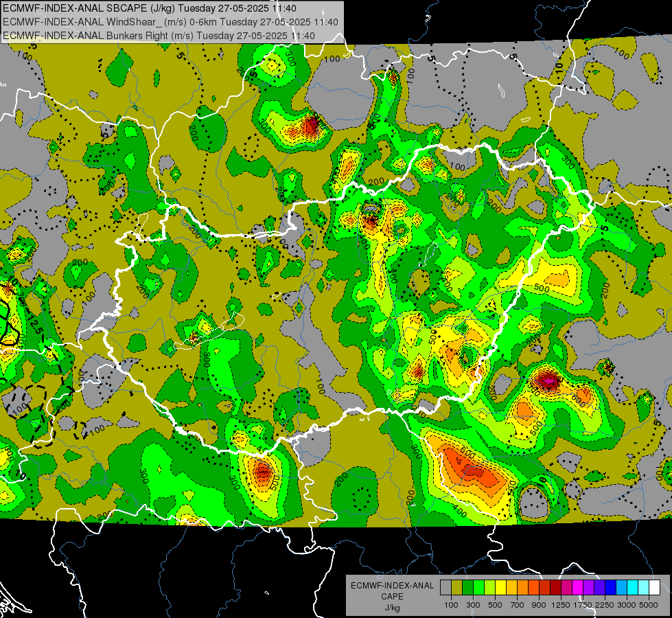The width and height of the screenshot is (672, 618).
Task: Select the cyan legend swatch
Action: pos(633,588)
